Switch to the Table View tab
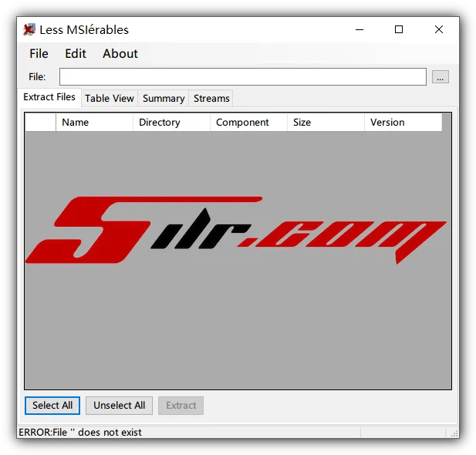Viewport: 476px width, 455px height. 110,99
